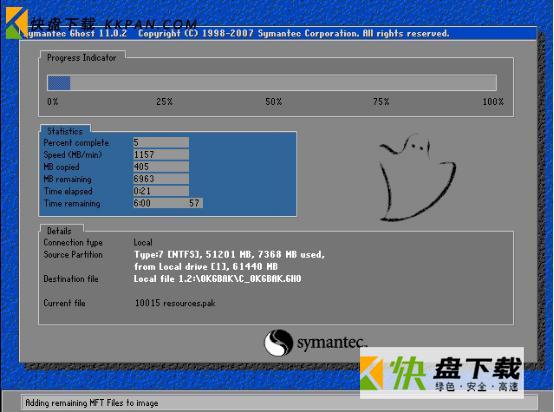554x412 pixels.
Task: Click the Time elapsed label
Action: (68, 191)
